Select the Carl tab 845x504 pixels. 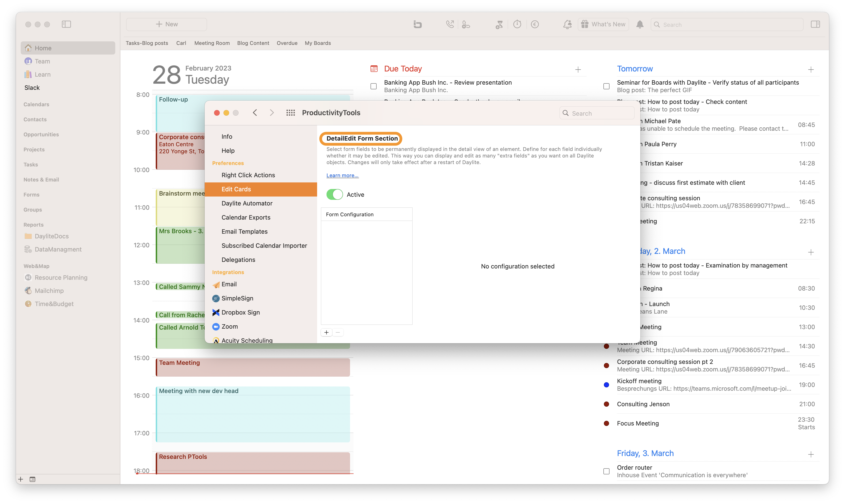181,43
